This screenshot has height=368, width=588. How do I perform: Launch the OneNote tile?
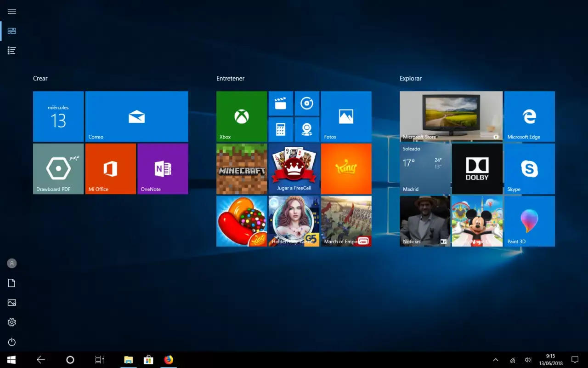[163, 169]
